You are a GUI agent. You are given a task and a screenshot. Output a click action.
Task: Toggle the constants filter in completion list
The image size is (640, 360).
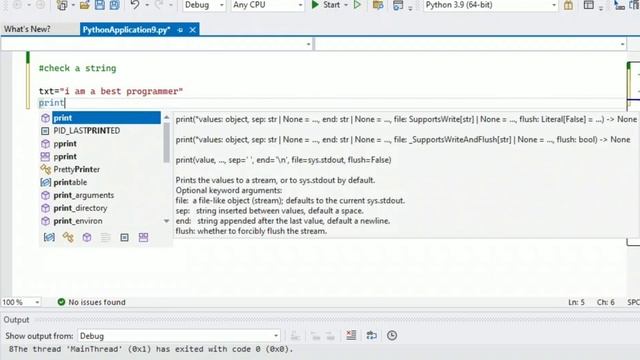pos(124,237)
